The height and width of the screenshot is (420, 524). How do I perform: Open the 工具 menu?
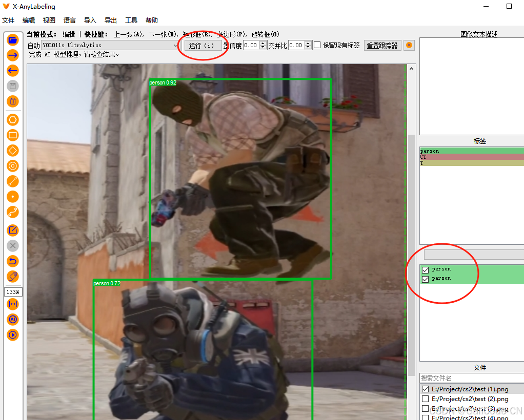(x=131, y=20)
